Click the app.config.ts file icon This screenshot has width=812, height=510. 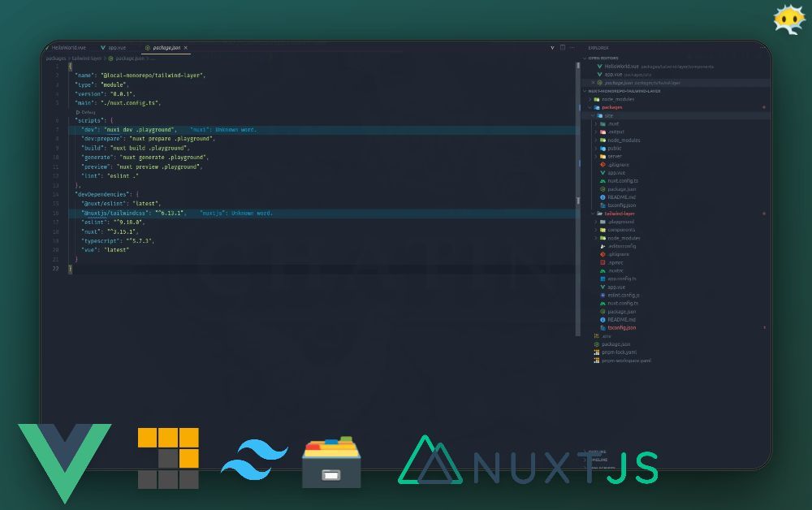coord(603,279)
